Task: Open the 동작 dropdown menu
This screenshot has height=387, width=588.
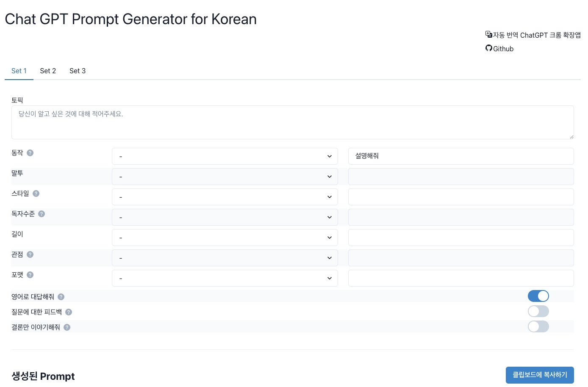Action: (x=225, y=156)
